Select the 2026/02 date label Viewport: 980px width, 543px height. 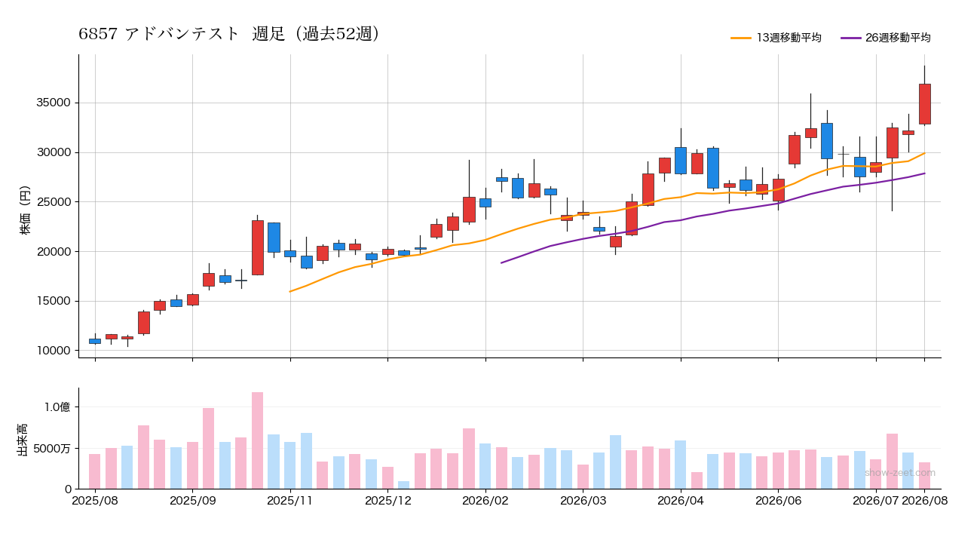pyautogui.click(x=485, y=499)
